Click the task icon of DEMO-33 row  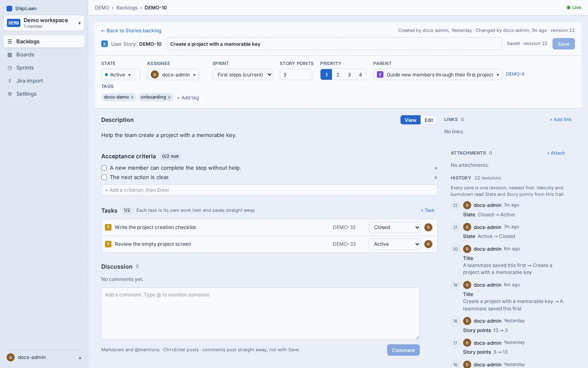pyautogui.click(x=108, y=244)
